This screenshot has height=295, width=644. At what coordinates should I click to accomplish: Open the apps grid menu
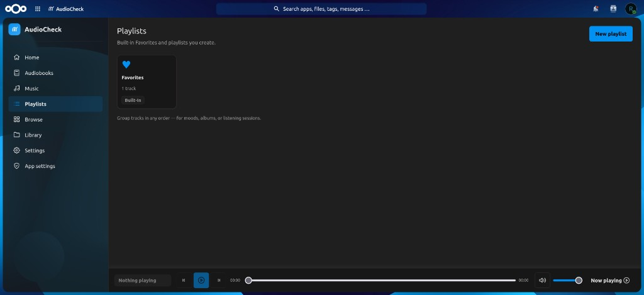38,9
